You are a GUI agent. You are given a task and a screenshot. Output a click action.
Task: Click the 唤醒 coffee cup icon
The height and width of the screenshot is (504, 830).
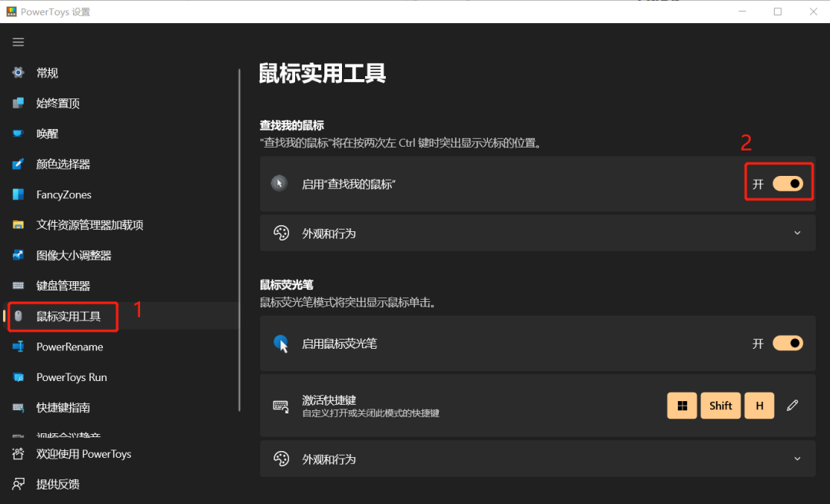(18, 134)
